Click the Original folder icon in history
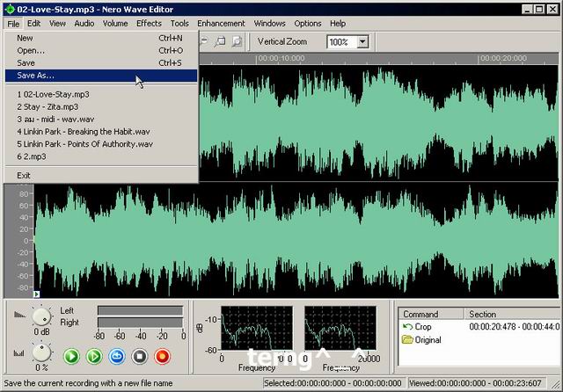The image size is (563, 392). [407, 339]
